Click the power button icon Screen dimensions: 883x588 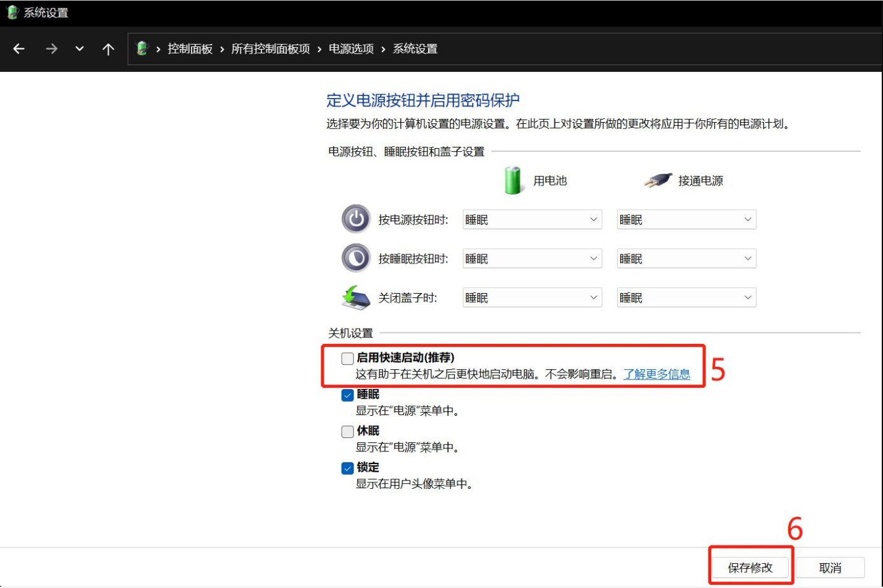coord(356,219)
